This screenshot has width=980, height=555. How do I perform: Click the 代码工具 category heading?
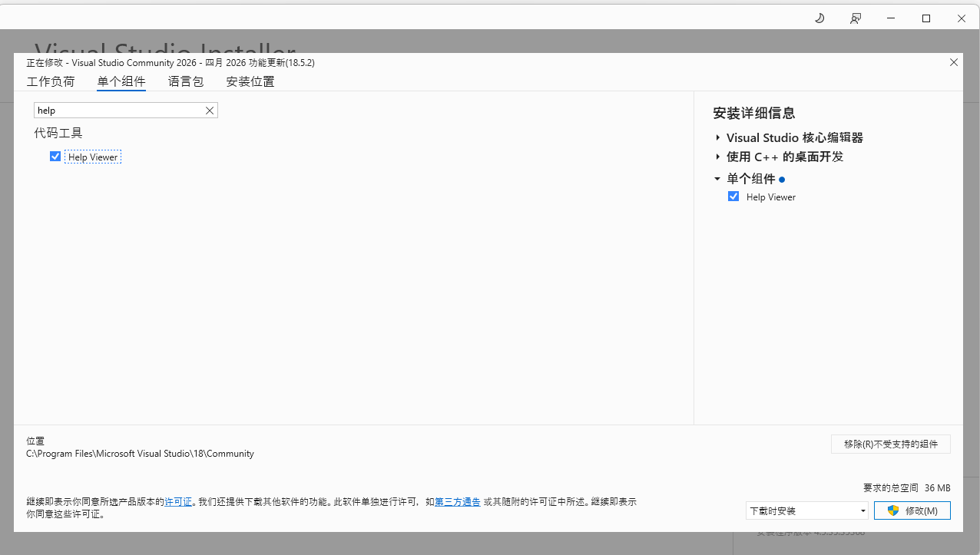coord(58,133)
